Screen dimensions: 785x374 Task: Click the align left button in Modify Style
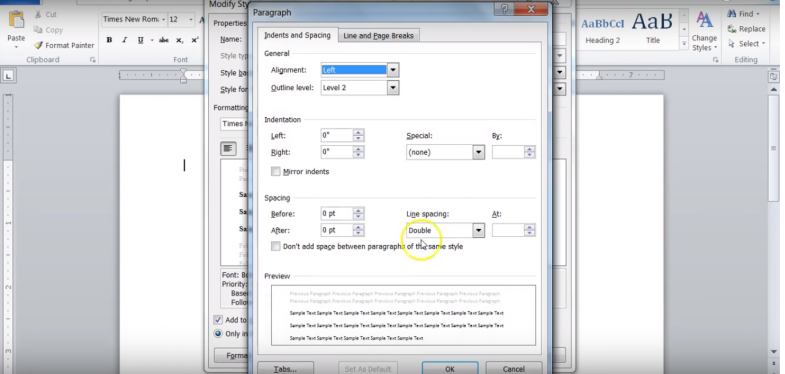pos(228,148)
